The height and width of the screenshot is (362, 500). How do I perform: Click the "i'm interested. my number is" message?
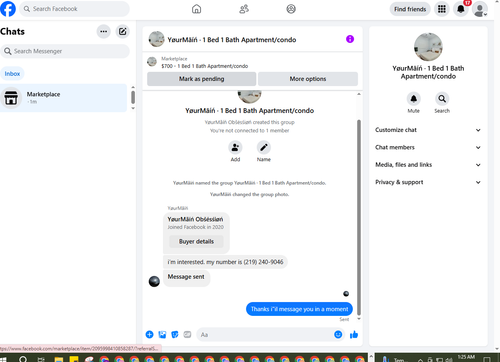coord(225,262)
